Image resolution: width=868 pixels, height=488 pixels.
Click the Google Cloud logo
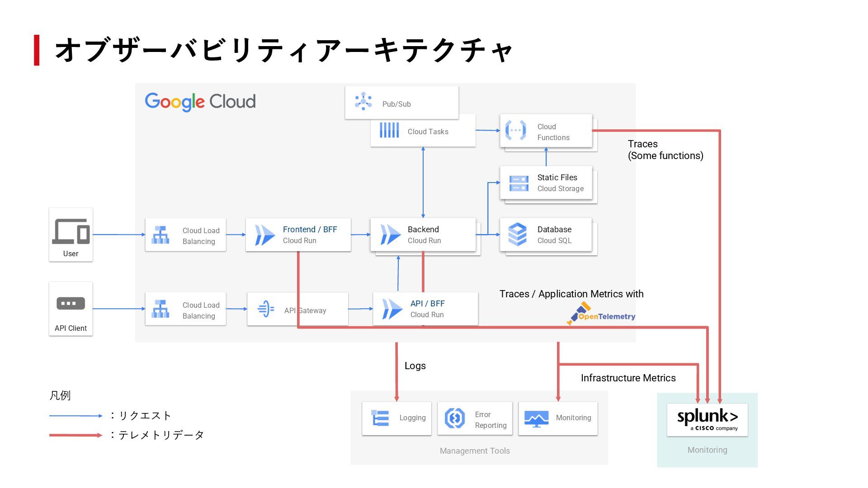[x=200, y=102]
